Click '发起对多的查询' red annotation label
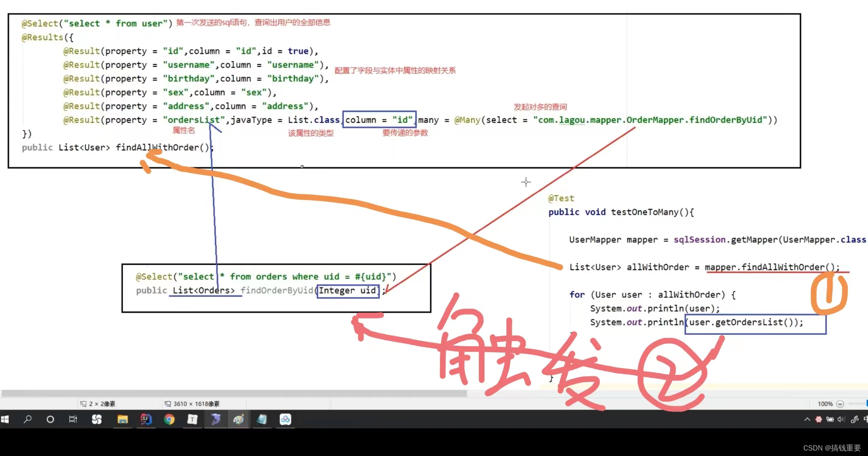 click(540, 107)
